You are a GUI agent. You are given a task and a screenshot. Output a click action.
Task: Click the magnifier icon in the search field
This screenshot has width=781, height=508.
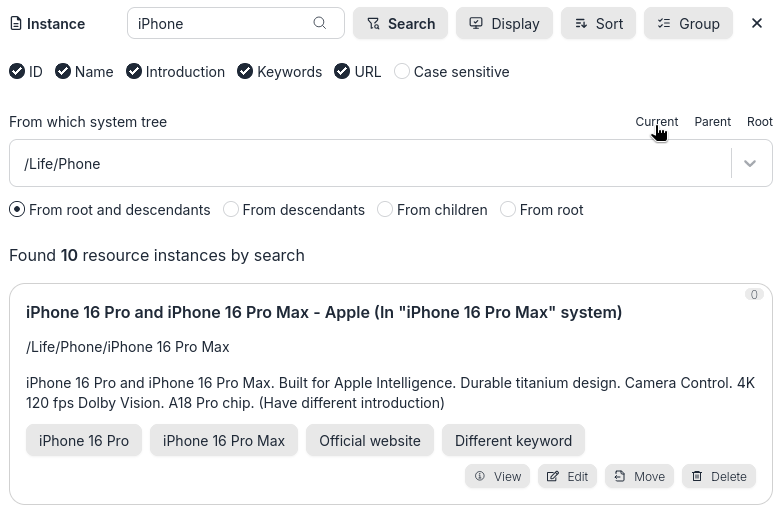[320, 23]
